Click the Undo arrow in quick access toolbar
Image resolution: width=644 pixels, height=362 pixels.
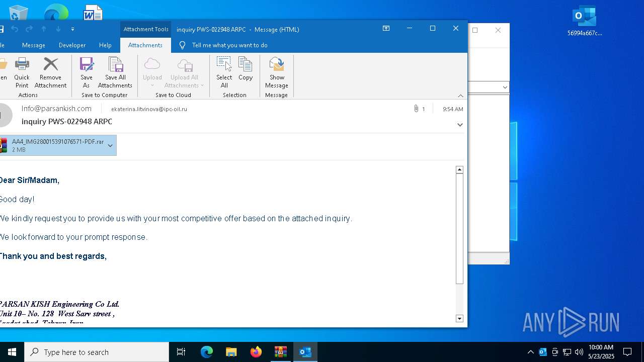tap(15, 29)
